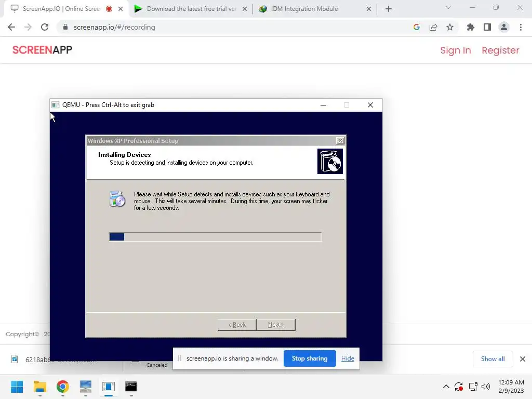
Task: Open Chrome from the taskbar
Action: click(x=63, y=387)
